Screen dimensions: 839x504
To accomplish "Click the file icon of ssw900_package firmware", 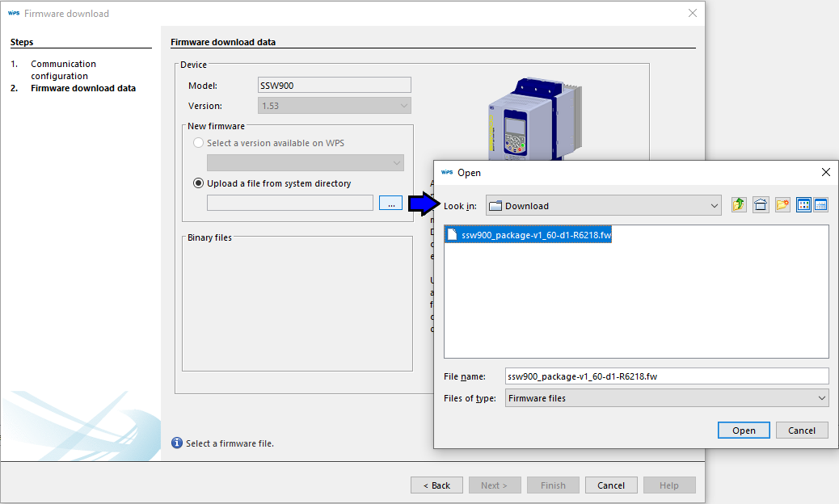I will click(453, 235).
